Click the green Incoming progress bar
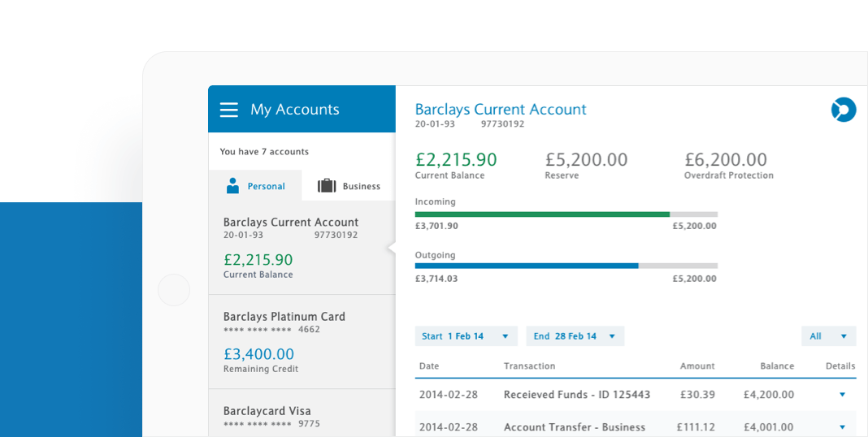This screenshot has height=437, width=868. pos(542,214)
